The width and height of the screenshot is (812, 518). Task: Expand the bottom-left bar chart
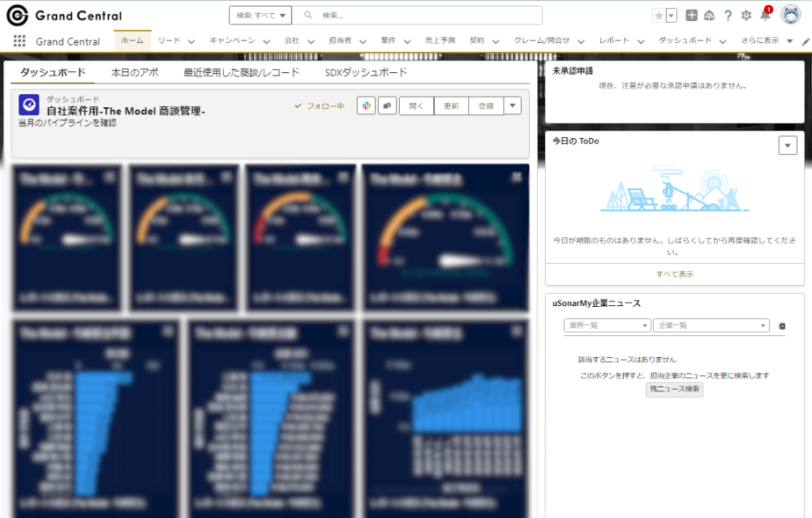pyautogui.click(x=168, y=330)
